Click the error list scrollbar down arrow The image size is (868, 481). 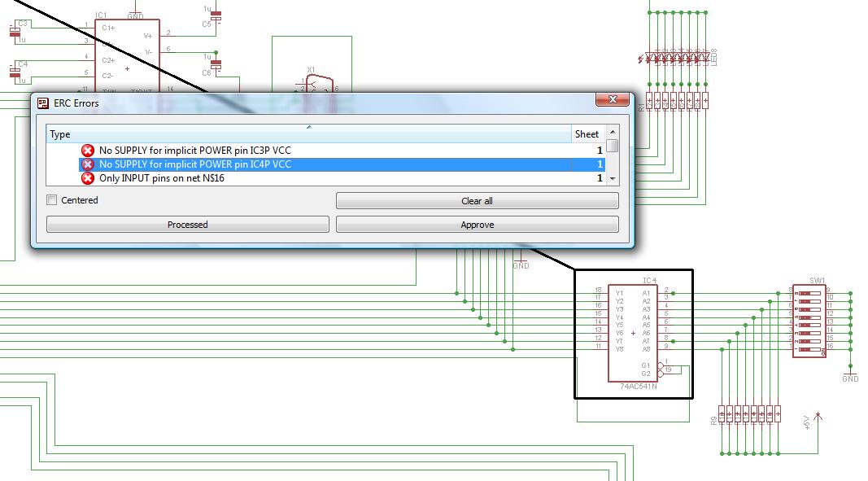(x=613, y=179)
